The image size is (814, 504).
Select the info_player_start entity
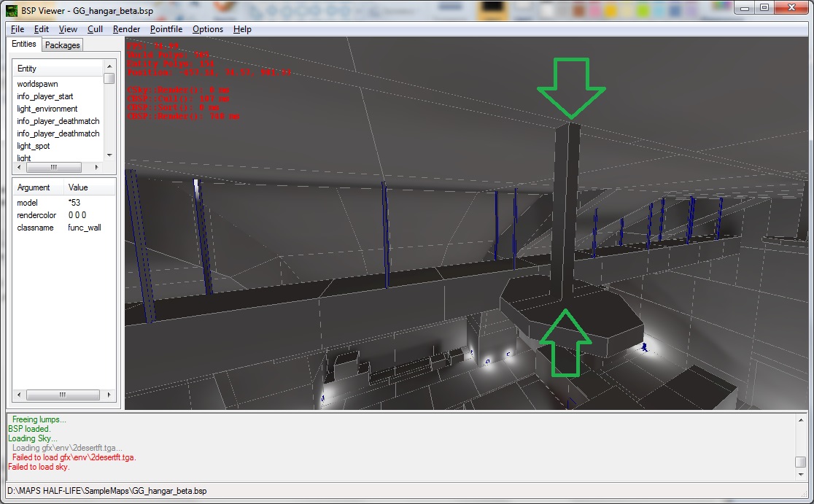point(45,96)
